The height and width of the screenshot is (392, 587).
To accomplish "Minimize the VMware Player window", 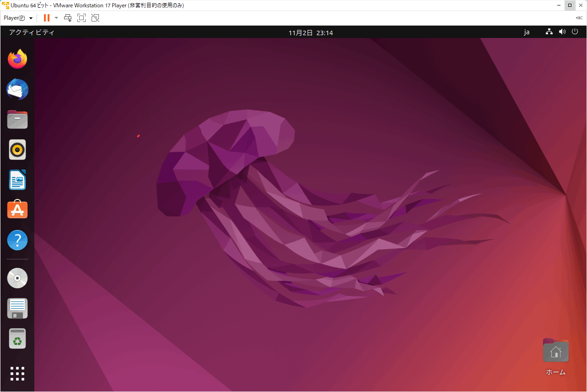I will tap(559, 5).
